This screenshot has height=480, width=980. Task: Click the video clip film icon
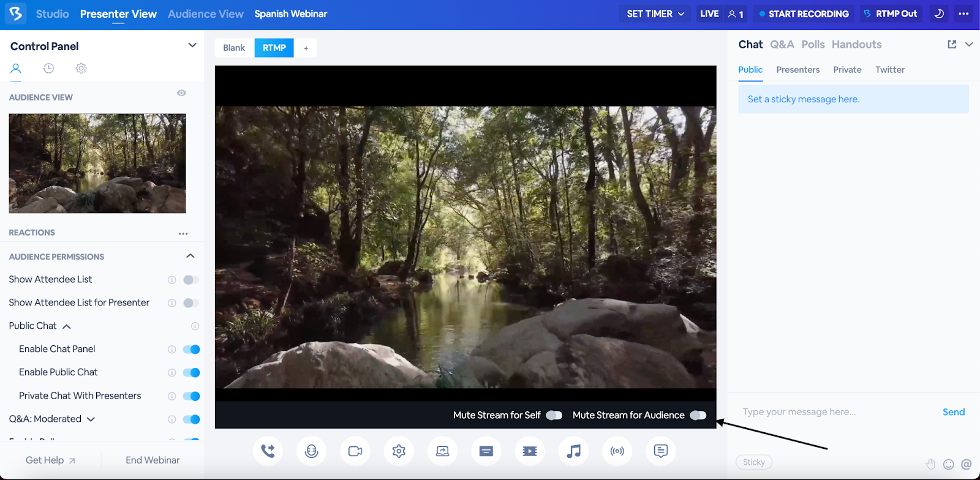pyautogui.click(x=530, y=451)
